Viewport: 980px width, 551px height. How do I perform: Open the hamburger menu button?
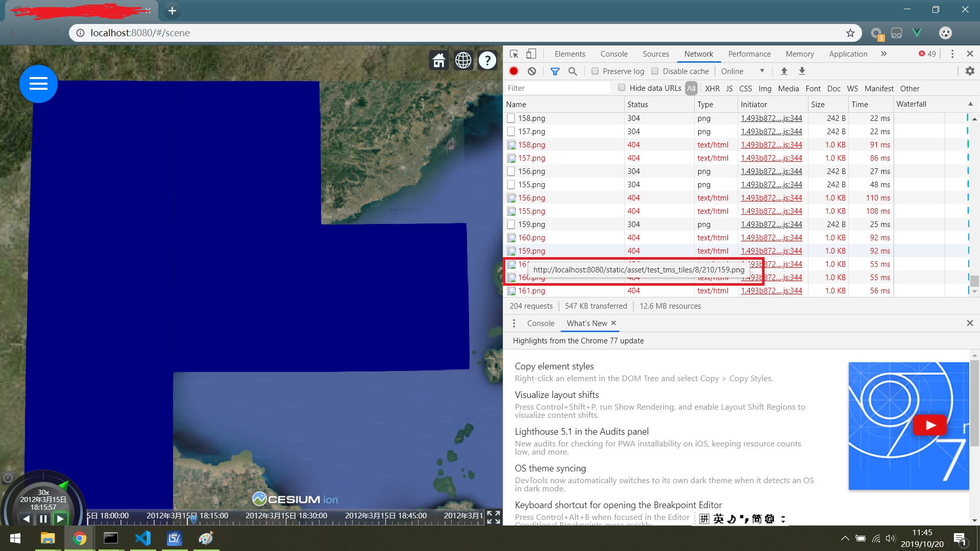click(x=38, y=84)
